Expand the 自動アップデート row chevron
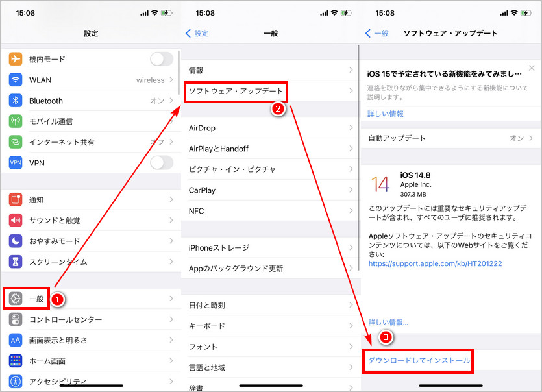This screenshot has height=392, width=542. click(x=531, y=138)
